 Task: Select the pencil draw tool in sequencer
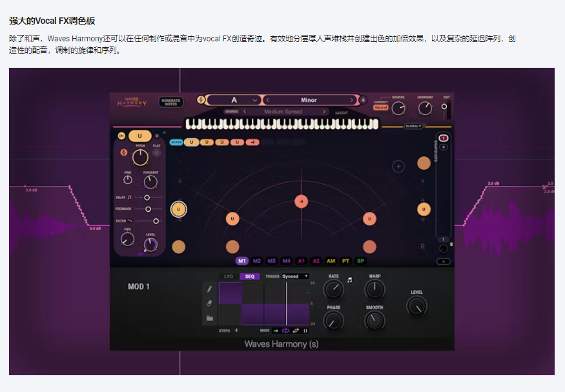pyautogui.click(x=209, y=289)
